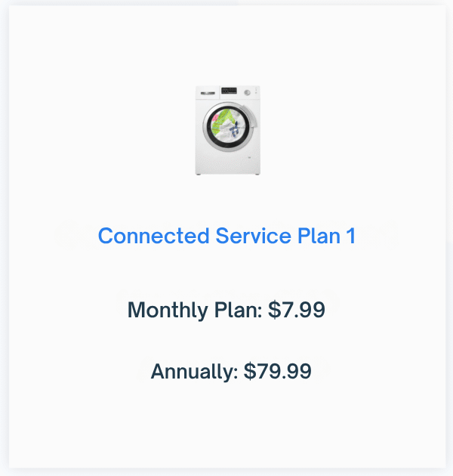Click the $7.99 monthly price
This screenshot has height=476, width=453.
click(297, 310)
